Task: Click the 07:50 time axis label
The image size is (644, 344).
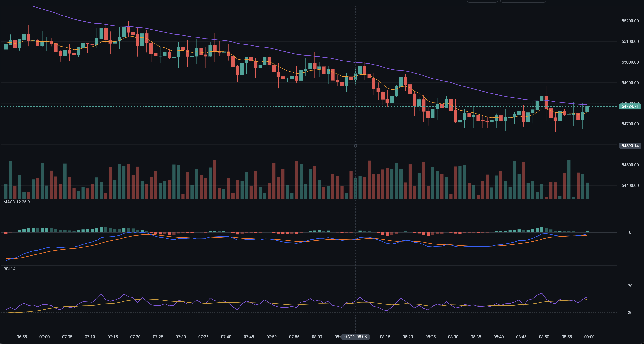Action: [272, 337]
